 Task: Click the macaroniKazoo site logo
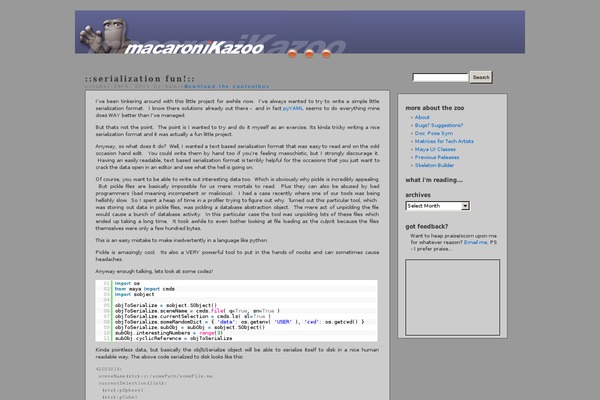tap(194, 48)
